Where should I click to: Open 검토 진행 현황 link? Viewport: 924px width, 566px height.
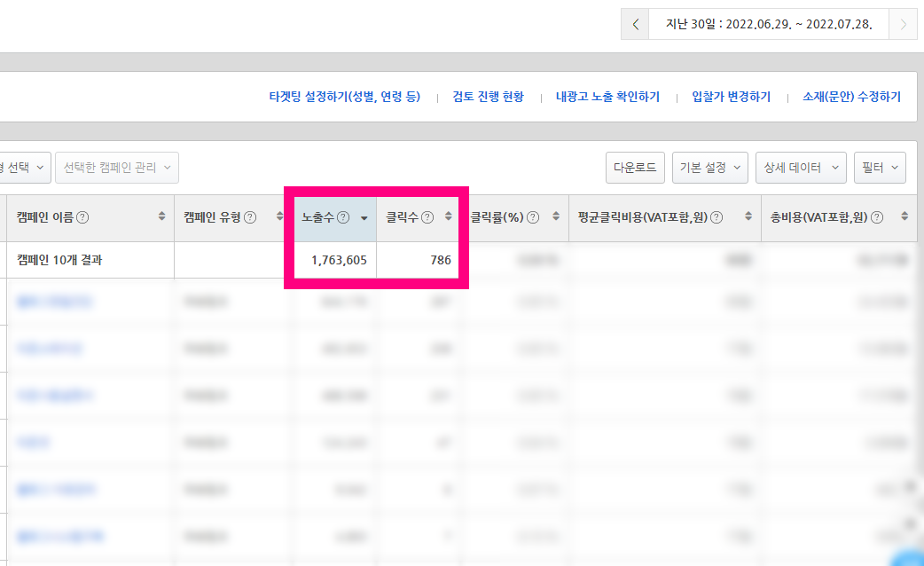click(488, 97)
